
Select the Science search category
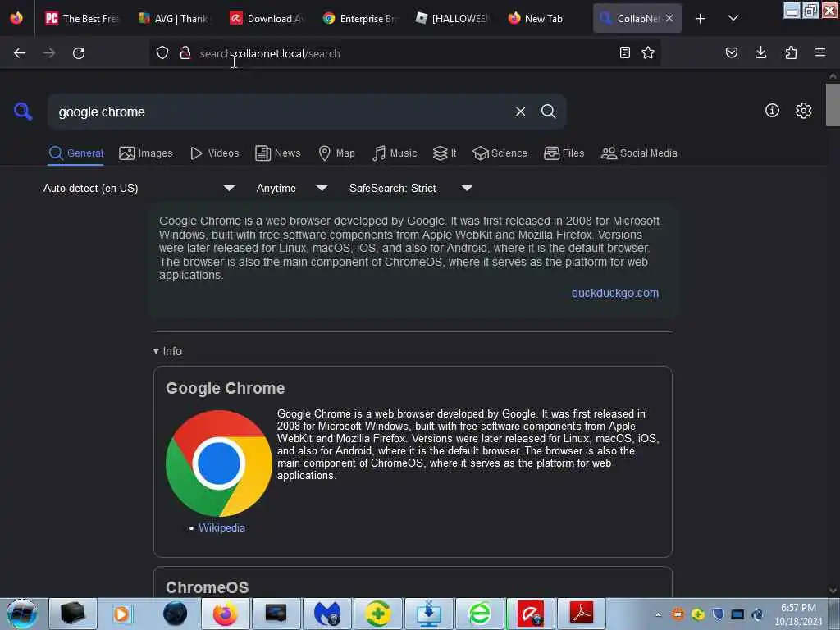coord(500,153)
